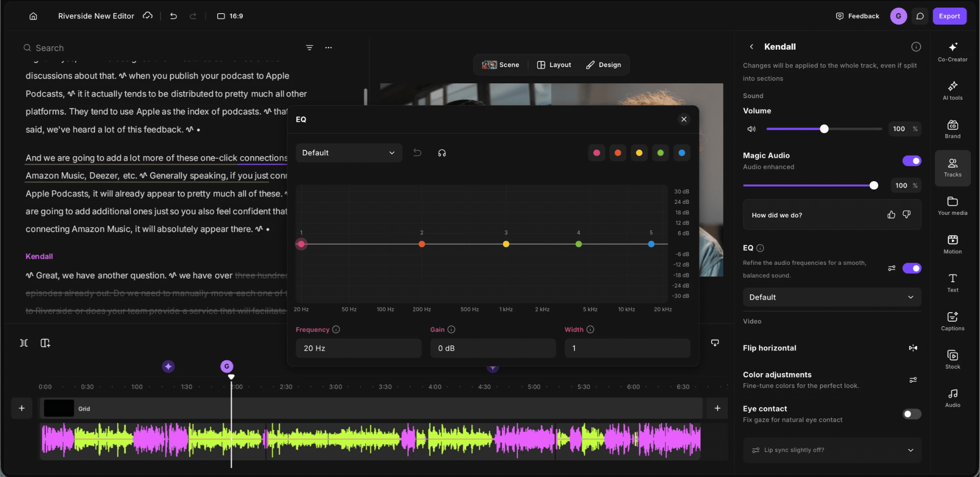Switch to Scene tab
This screenshot has height=477, width=980.
[501, 65]
